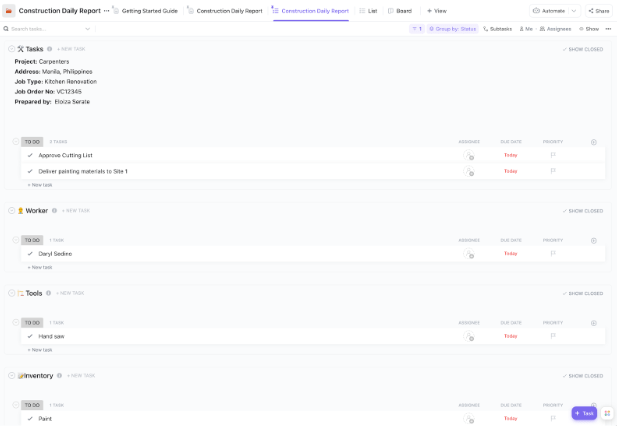The height and width of the screenshot is (427, 617).
Task: Set the priority flag for Deliver painting materials
Action: point(553,171)
